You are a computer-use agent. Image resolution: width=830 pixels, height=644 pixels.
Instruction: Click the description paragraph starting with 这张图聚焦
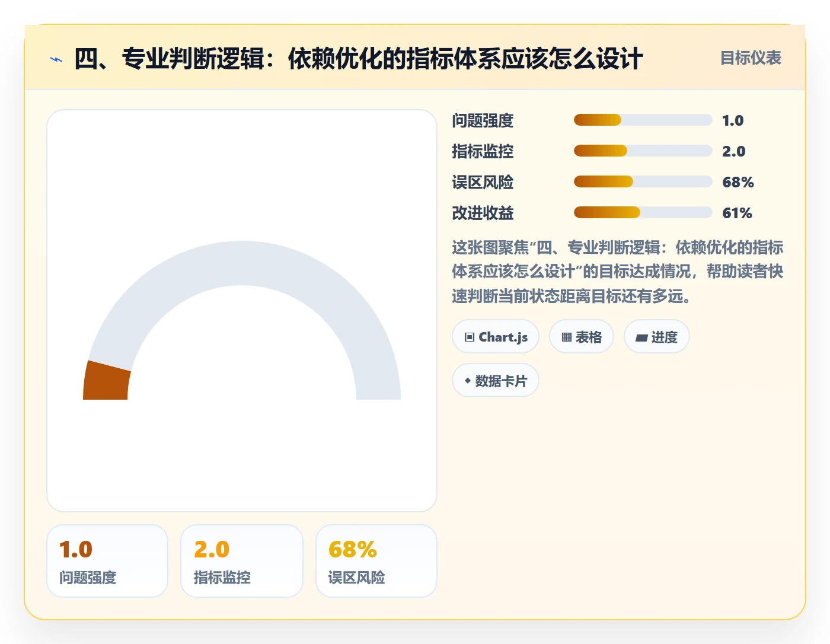point(618,272)
